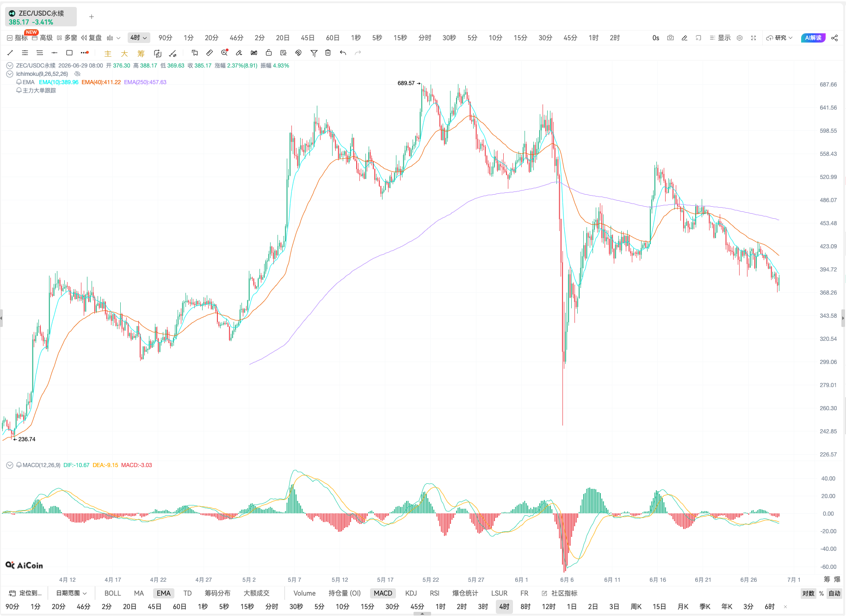Undo the last drawing action
Image resolution: width=846 pixels, height=616 pixels.
343,53
